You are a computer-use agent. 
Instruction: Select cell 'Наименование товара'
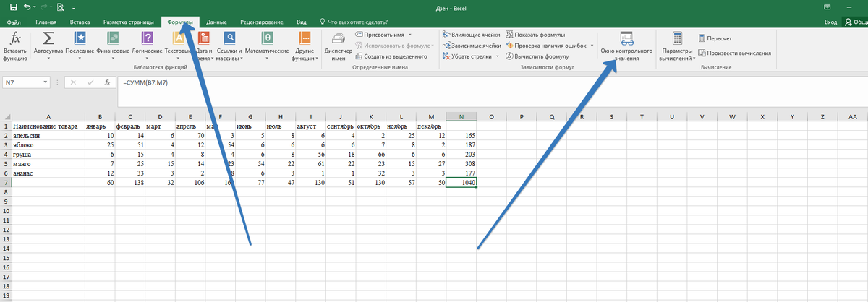pos(48,126)
